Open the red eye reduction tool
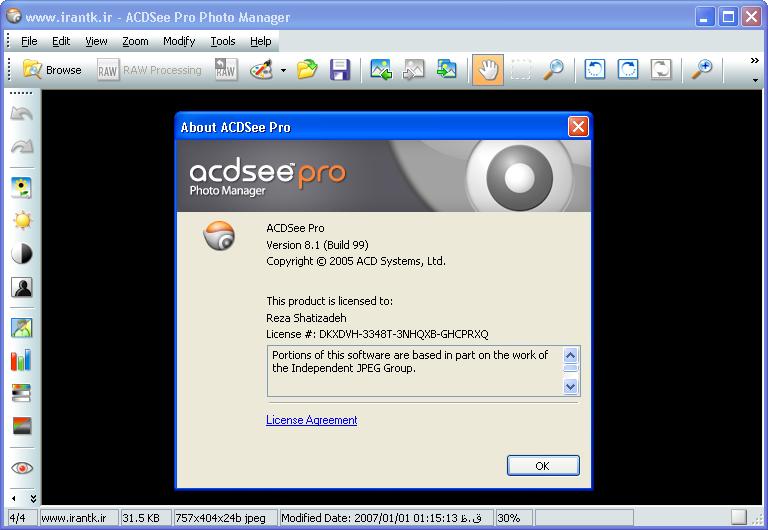This screenshot has width=768, height=530. click(x=22, y=468)
